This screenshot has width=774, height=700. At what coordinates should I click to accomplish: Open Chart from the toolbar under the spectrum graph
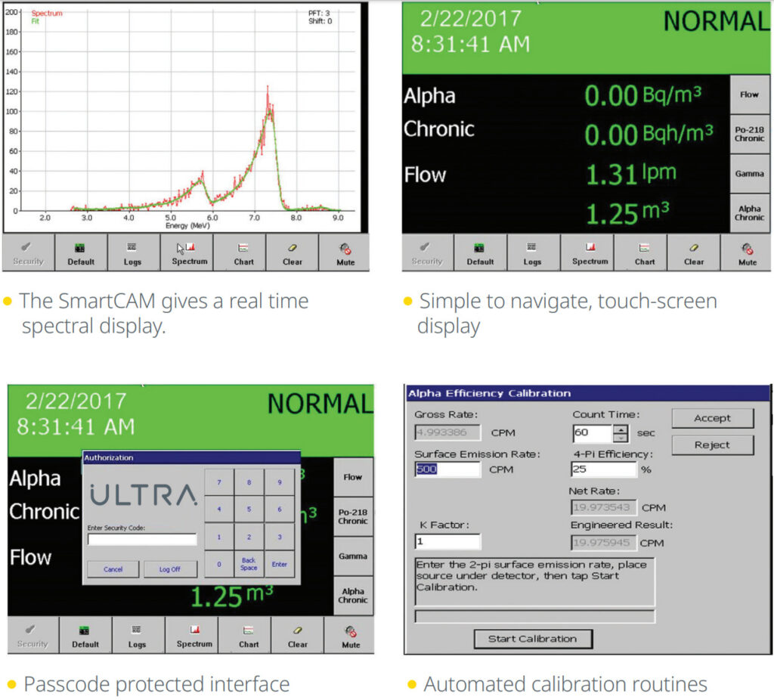(243, 252)
